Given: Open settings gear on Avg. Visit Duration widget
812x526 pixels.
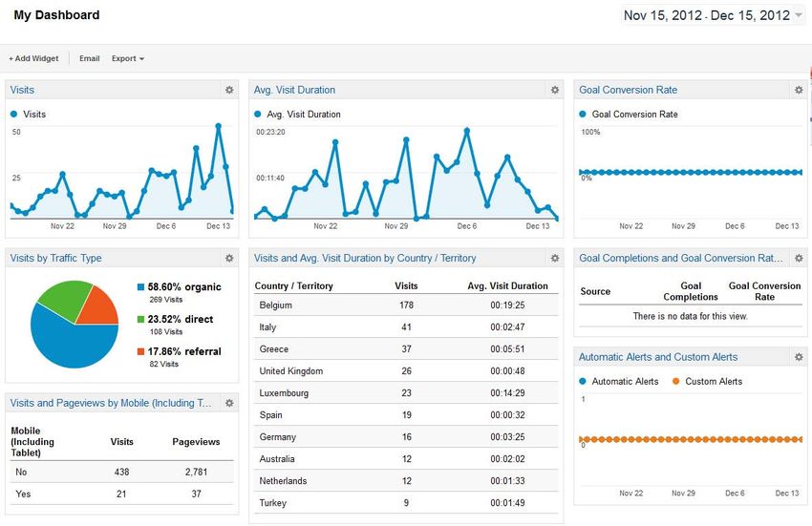Looking at the screenshot, I should pyautogui.click(x=554, y=90).
